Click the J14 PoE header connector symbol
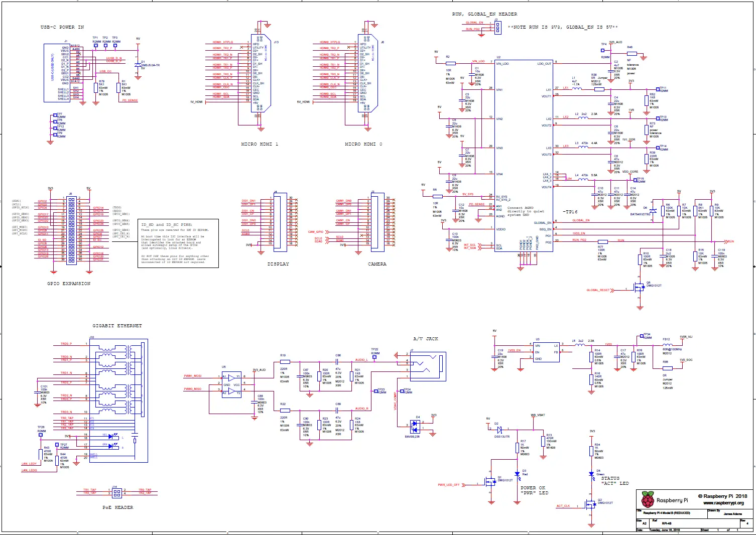Viewport: 756px width, 535px height. (x=116, y=492)
